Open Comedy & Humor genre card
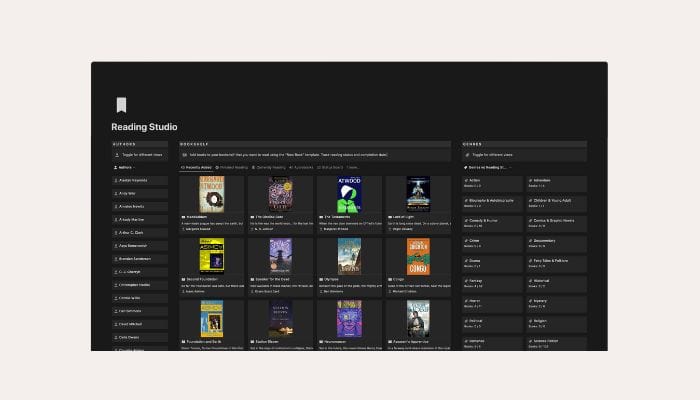The width and height of the screenshot is (700, 400). [492, 223]
